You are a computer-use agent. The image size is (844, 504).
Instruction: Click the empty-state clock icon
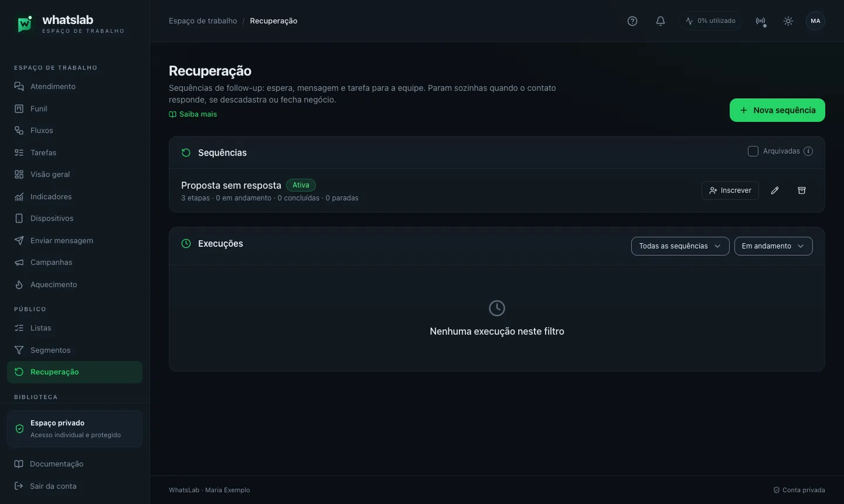(x=497, y=308)
